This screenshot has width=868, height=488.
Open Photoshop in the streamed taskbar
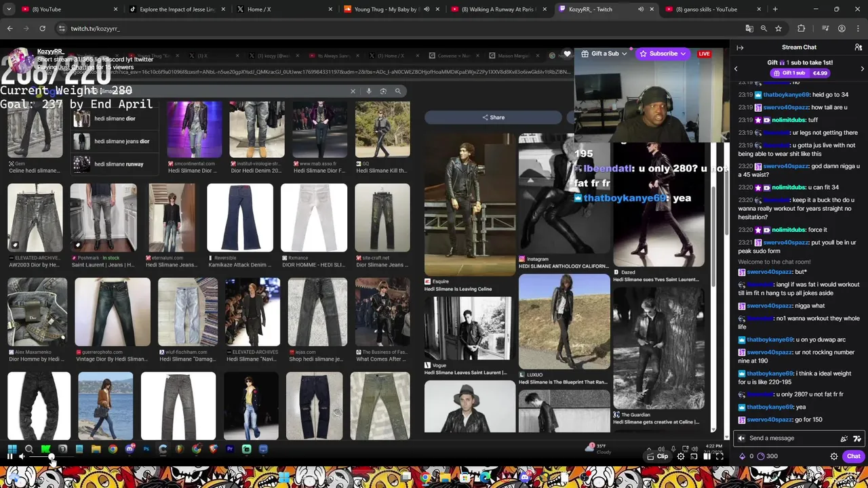tap(146, 449)
